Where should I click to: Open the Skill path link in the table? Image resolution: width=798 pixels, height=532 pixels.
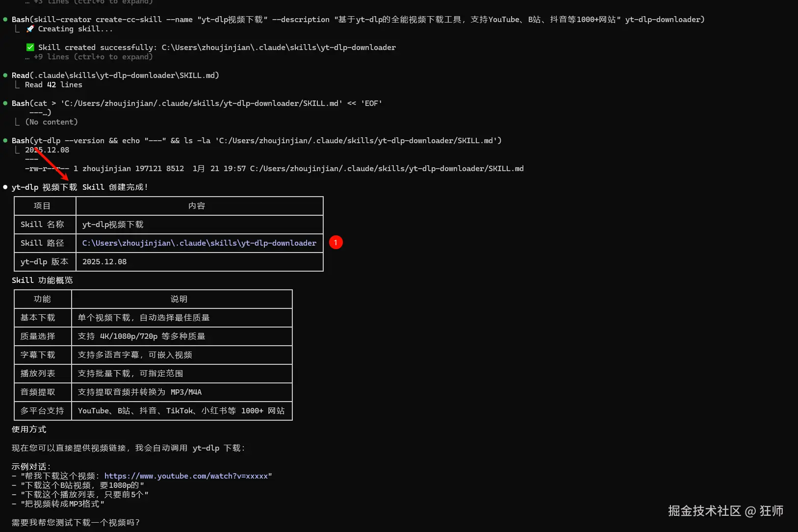point(199,243)
